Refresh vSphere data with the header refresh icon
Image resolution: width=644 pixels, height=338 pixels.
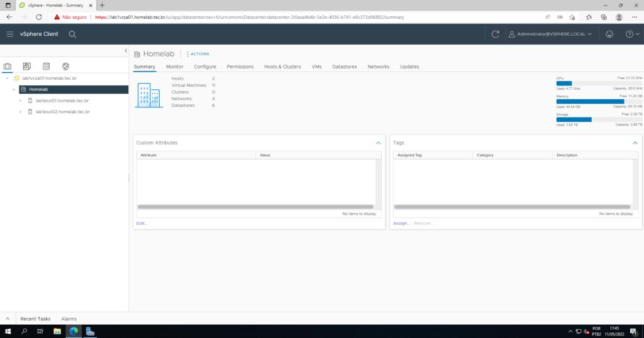[496, 34]
